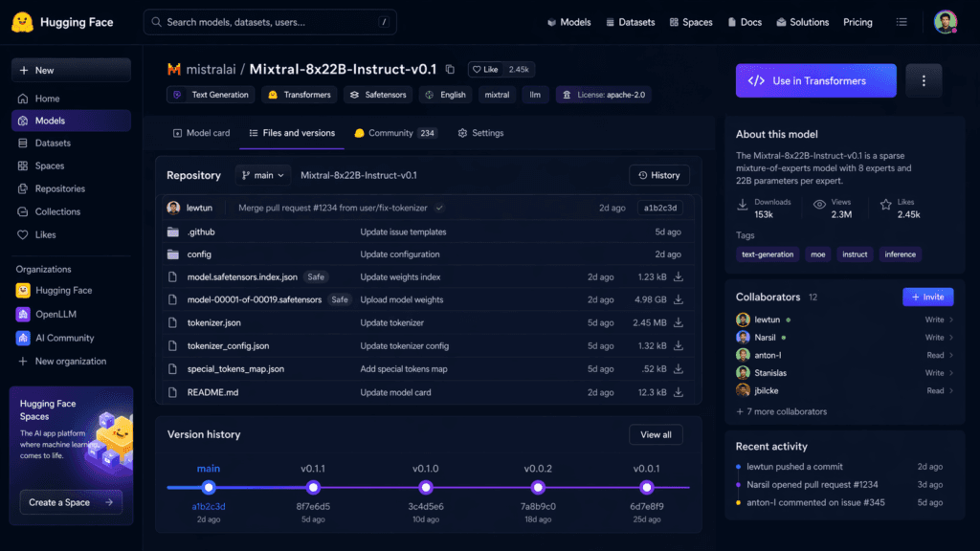The image size is (980, 551).
Task: Open the top navigation list menu icon
Action: point(902,22)
